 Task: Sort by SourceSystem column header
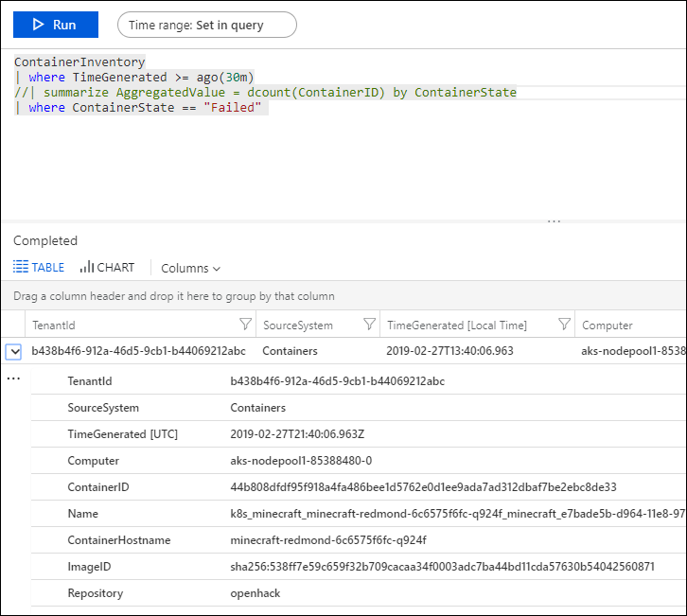coord(298,326)
